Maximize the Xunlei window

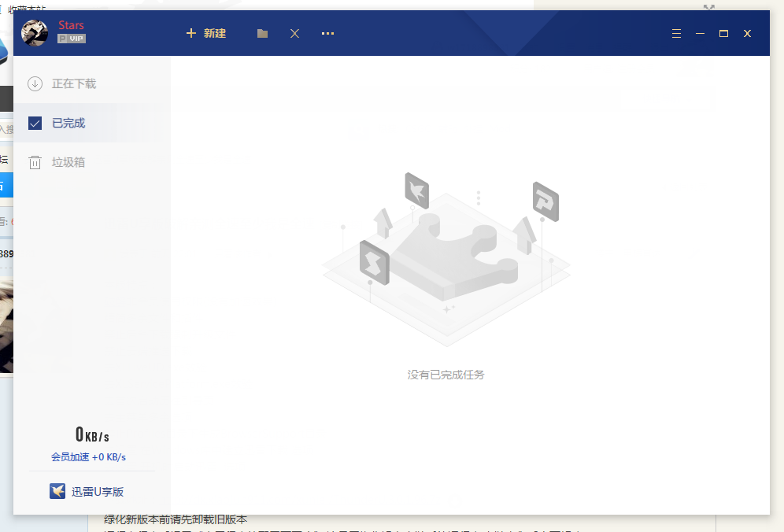point(723,34)
